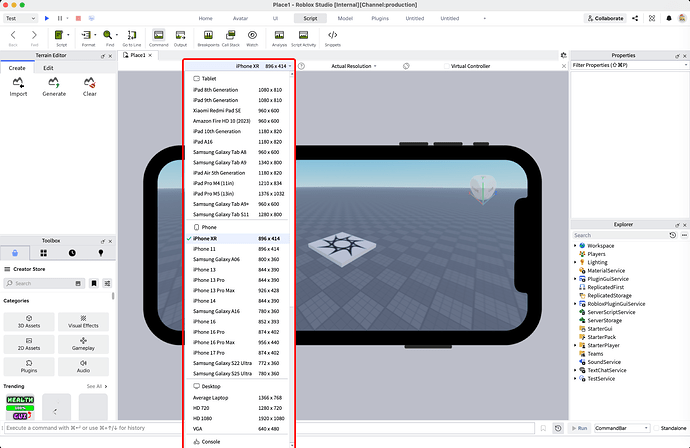690x448 pixels.
Task: Open the Output window icon
Action: 180,35
